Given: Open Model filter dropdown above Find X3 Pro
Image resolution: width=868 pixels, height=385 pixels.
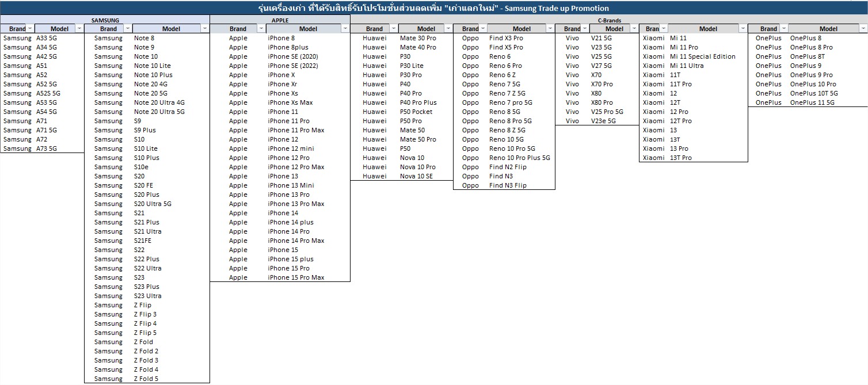Looking at the screenshot, I should [550, 29].
